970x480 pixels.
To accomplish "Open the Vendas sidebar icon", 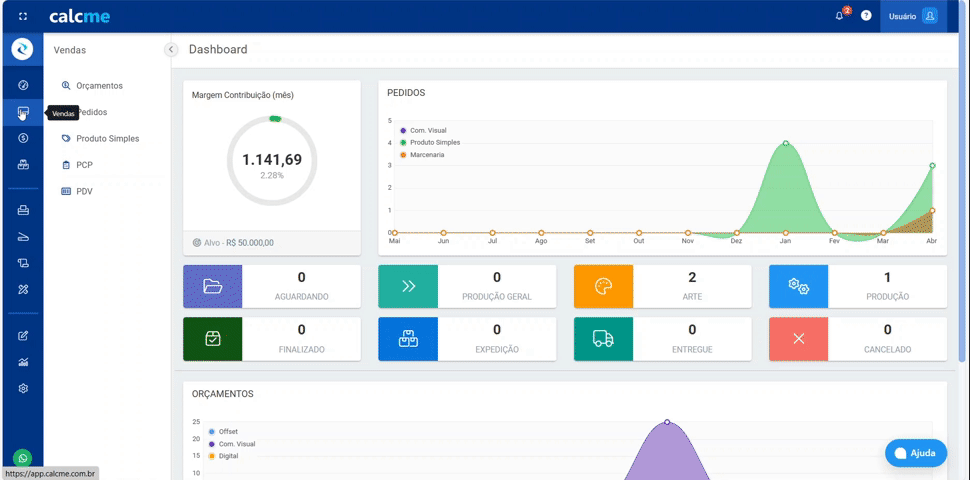I will [23, 112].
